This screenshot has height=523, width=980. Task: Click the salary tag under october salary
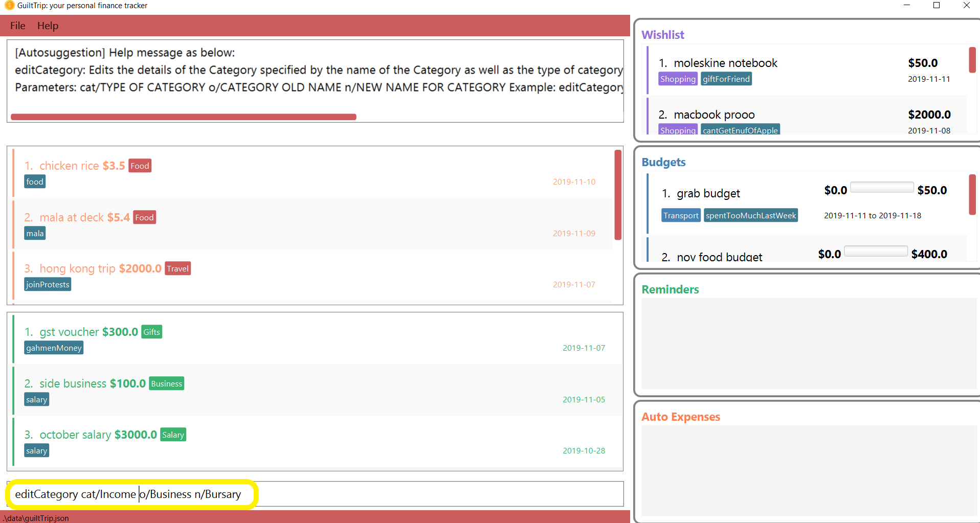pyautogui.click(x=37, y=450)
